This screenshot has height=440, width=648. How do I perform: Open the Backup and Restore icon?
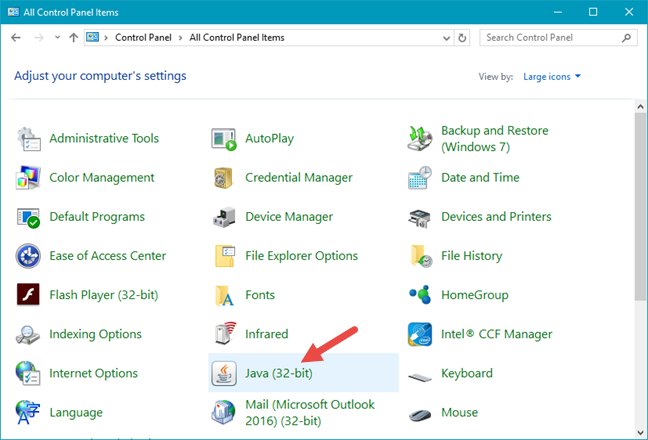tap(420, 139)
